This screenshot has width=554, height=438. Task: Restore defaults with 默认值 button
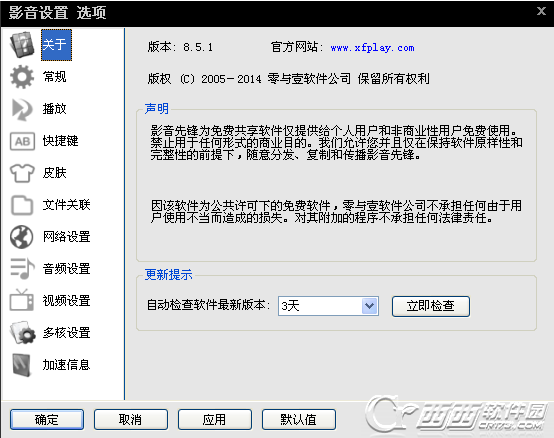click(x=299, y=420)
